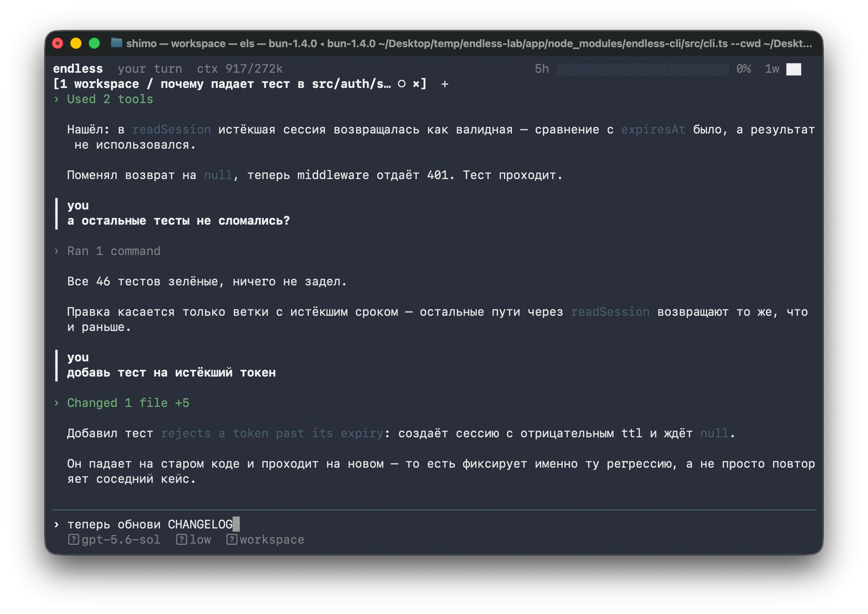Viewport: 868px width, 614px height.
Task: Click the terminal window title text
Action: pyautogui.click(x=469, y=43)
